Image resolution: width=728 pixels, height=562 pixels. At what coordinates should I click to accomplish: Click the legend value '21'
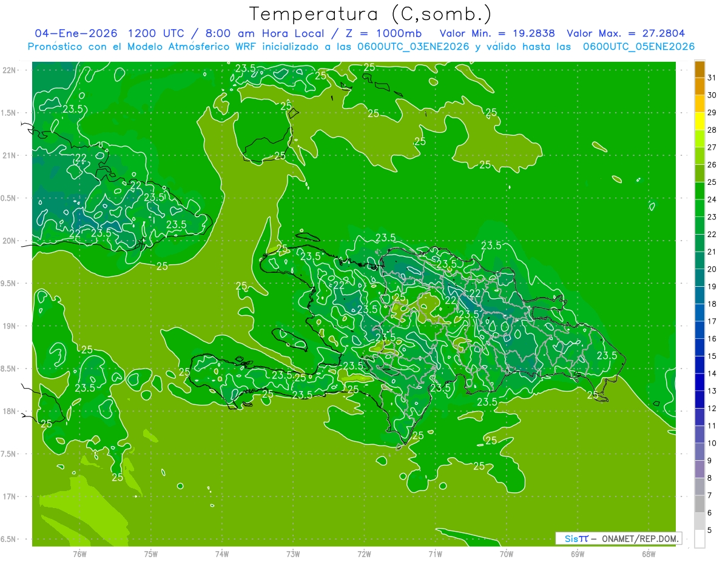point(712,252)
